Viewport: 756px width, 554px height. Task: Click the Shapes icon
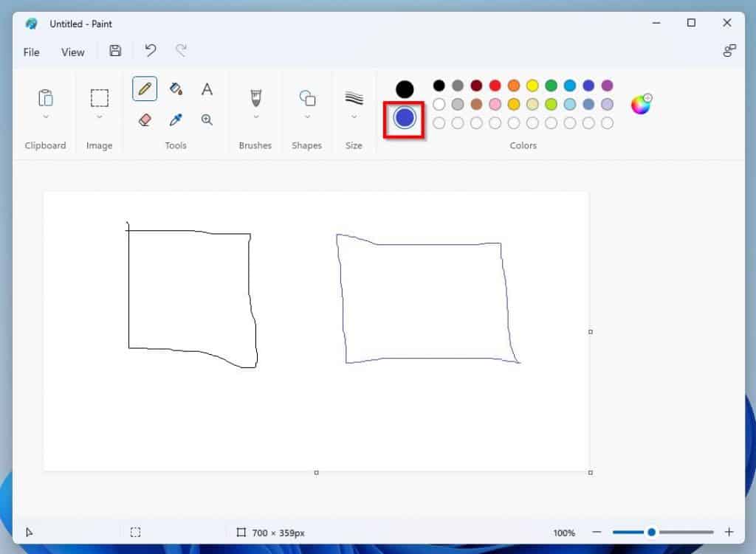coord(307,98)
